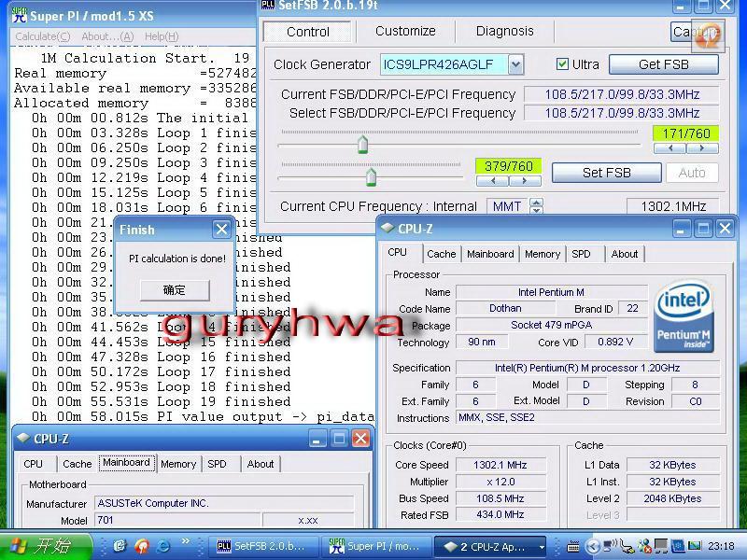Viewport: 747px width, 560px height.
Task: Decrease the 379/760 value with its left arrow
Action: tap(493, 181)
